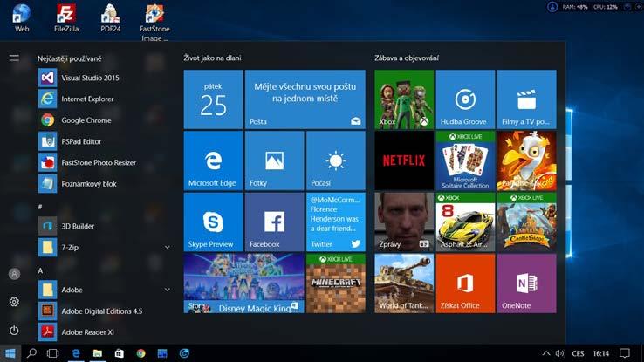Open 3D Builder app
Image resolution: width=644 pixels, height=362 pixels.
click(103, 226)
